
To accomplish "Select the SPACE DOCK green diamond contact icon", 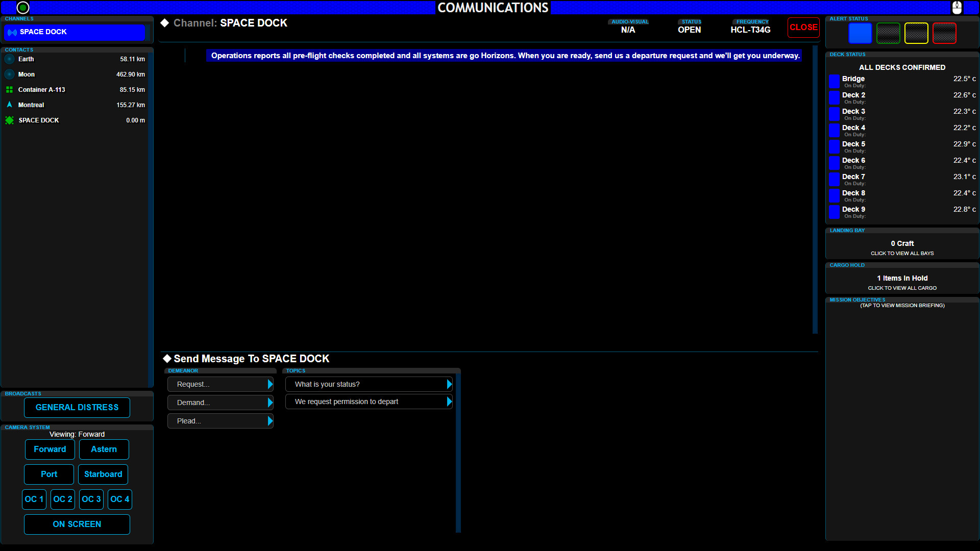I will coord(9,120).
